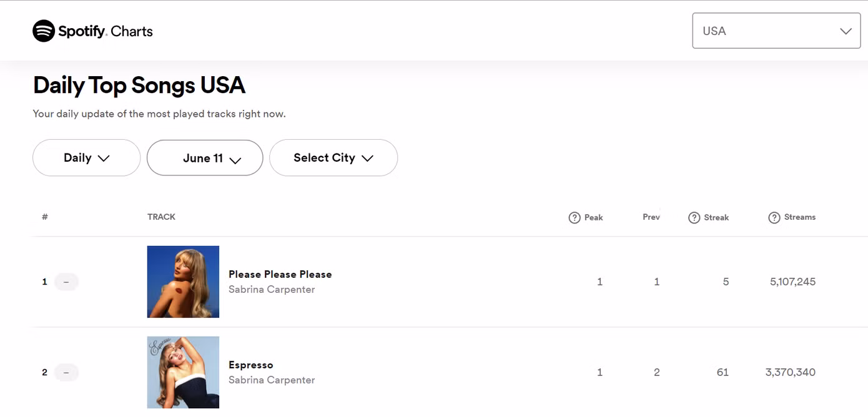868x417 pixels.
Task: Click the Streams help question-mark icon
Action: (x=774, y=217)
